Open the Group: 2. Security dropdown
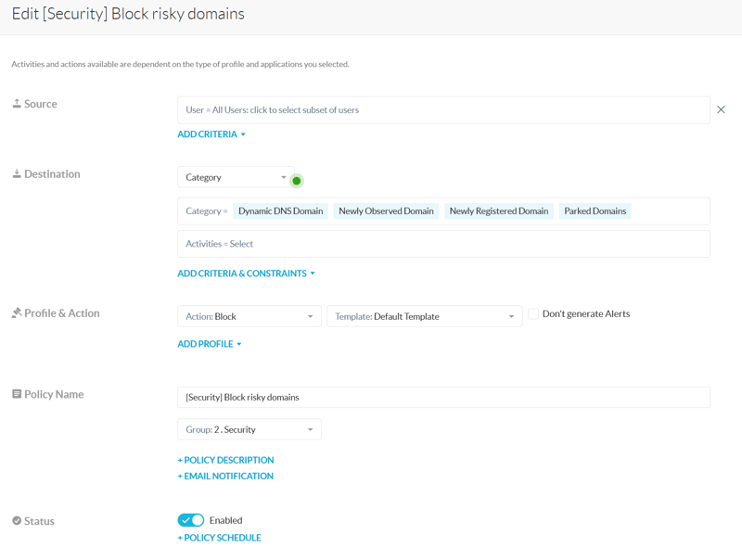 click(x=249, y=429)
